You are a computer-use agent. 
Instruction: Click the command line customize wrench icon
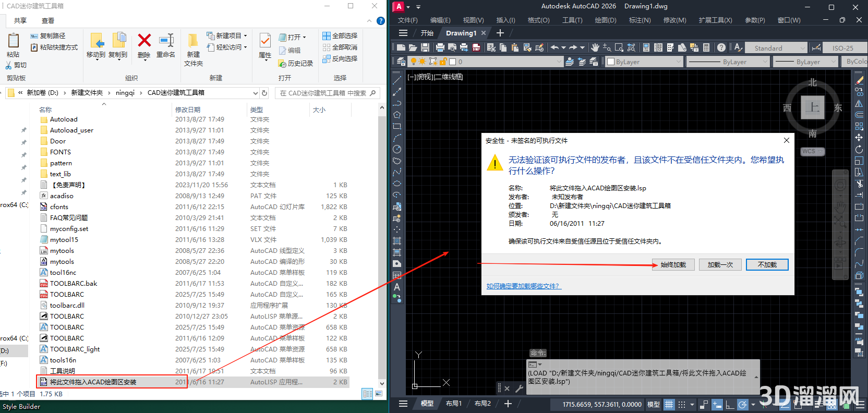point(519,388)
